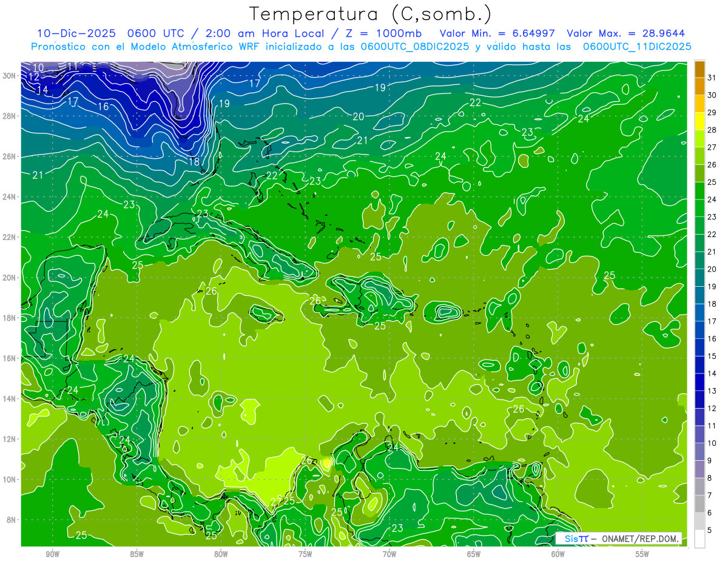Screen dimensions: 728x562
Task: Click the title "Temperatura (C,somb.)"
Action: click(x=371, y=14)
